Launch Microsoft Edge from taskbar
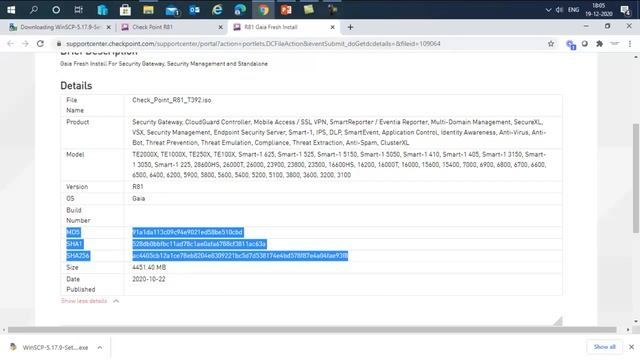 pos(240,9)
